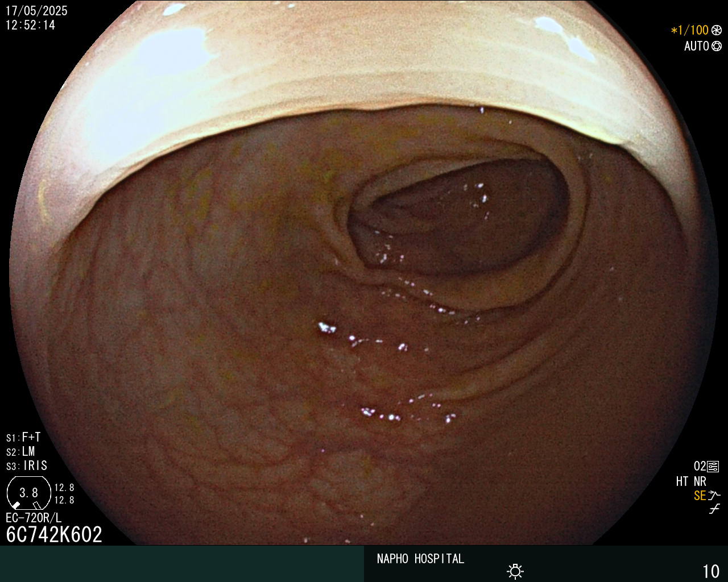This screenshot has height=582, width=728.
Task: Click the HT NR noise reduction label
Action: pos(691,481)
